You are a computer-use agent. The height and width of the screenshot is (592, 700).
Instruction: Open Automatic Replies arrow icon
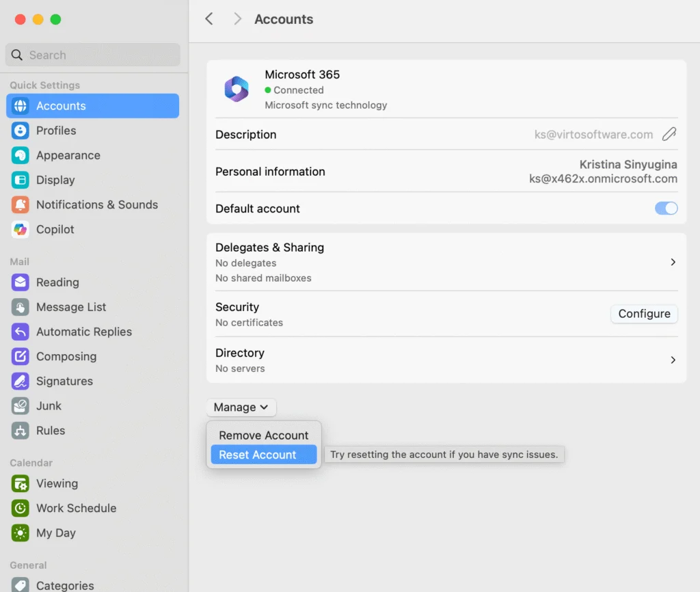pos(20,332)
